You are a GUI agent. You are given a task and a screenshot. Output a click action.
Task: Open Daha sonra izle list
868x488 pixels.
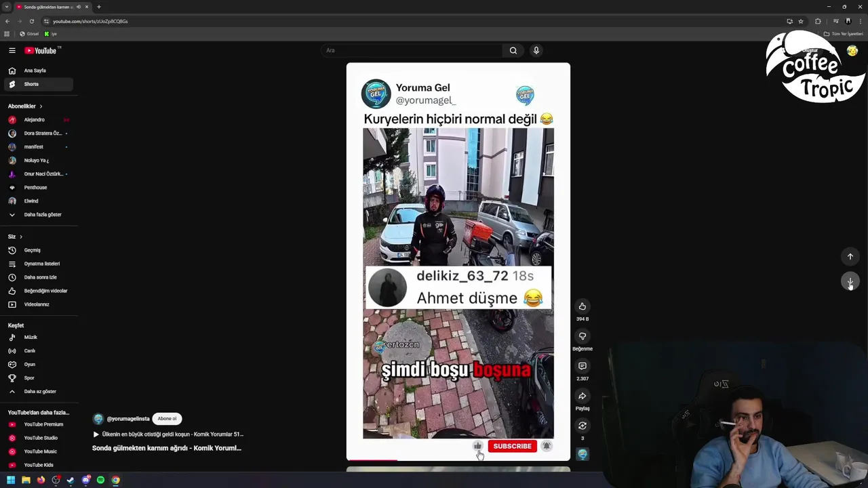(x=38, y=277)
